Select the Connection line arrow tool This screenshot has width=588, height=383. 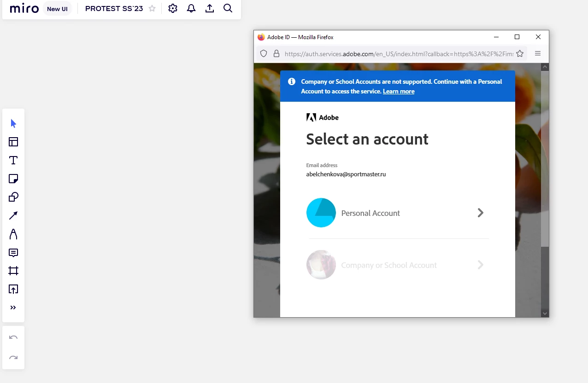pos(13,215)
